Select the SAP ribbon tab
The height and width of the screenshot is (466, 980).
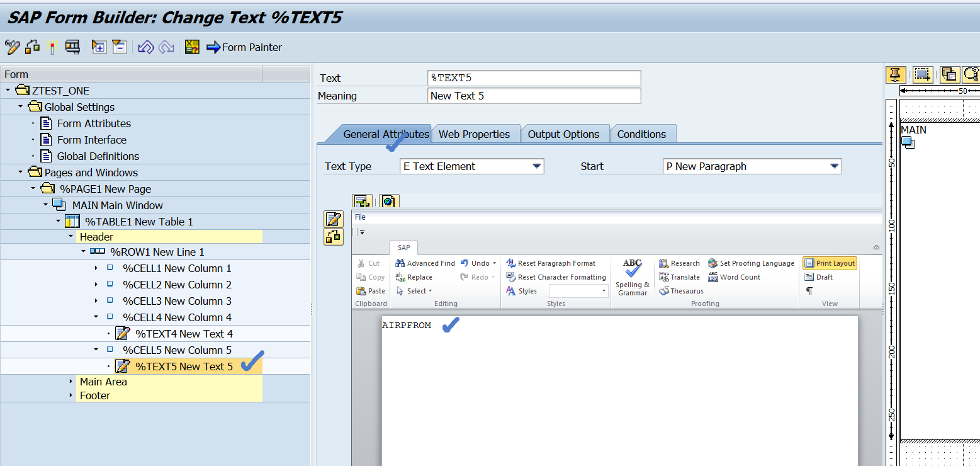click(x=403, y=247)
